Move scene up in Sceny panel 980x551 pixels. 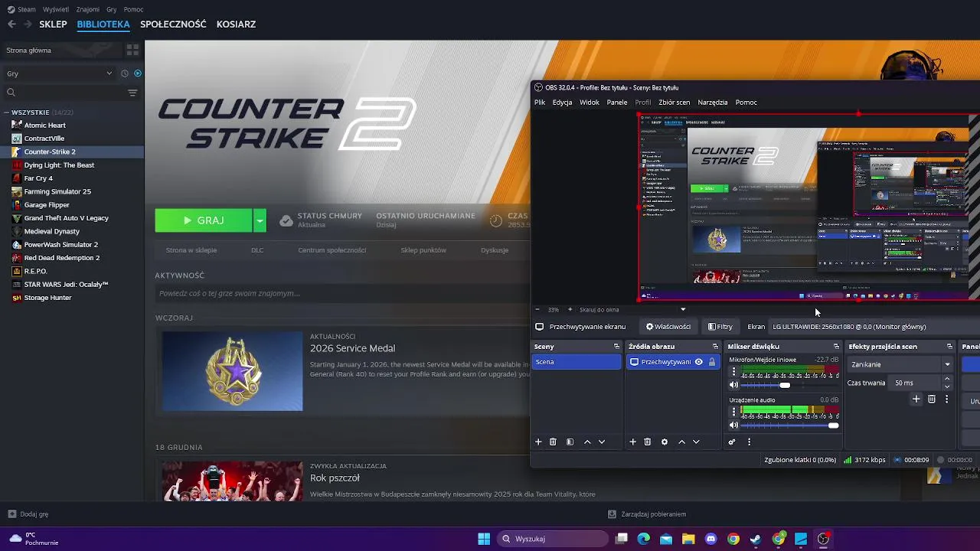pyautogui.click(x=587, y=442)
